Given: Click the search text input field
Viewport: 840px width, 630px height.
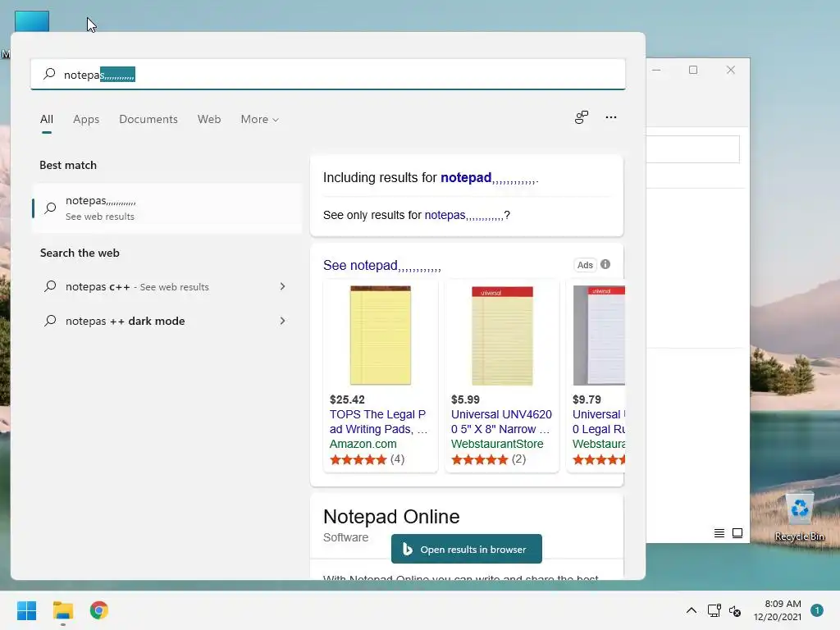Looking at the screenshot, I should (328, 74).
